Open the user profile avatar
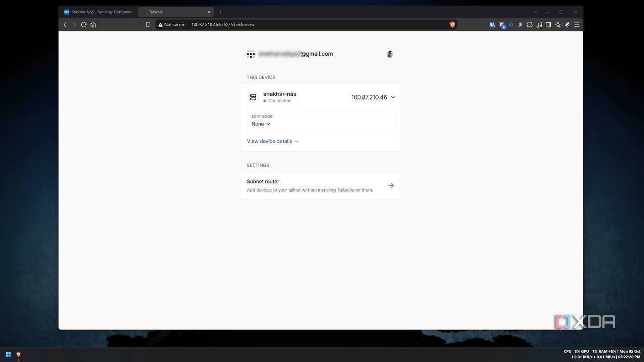 coord(390,54)
